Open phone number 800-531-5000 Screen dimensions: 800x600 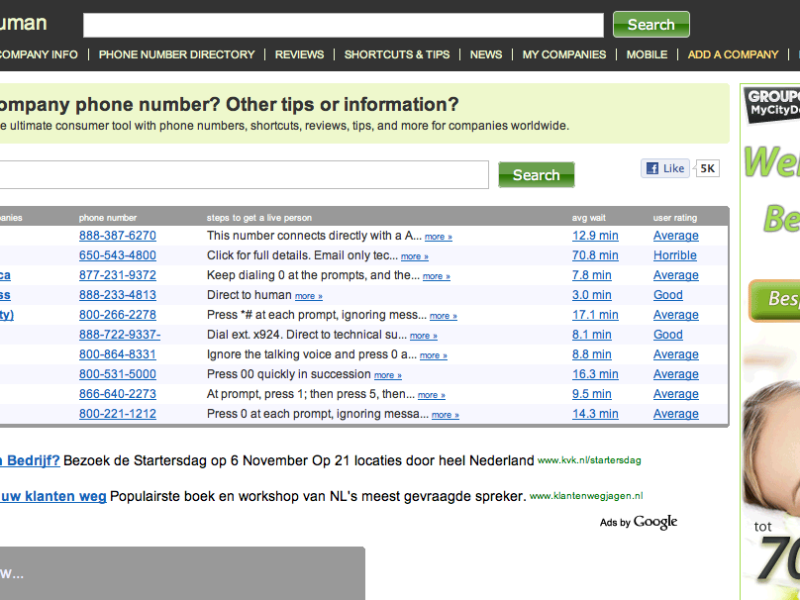point(117,374)
